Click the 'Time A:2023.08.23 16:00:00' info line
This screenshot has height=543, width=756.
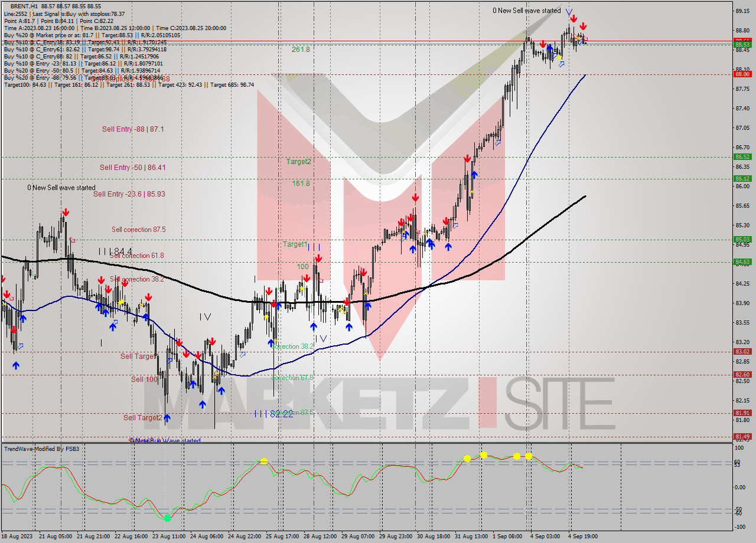click(40, 28)
